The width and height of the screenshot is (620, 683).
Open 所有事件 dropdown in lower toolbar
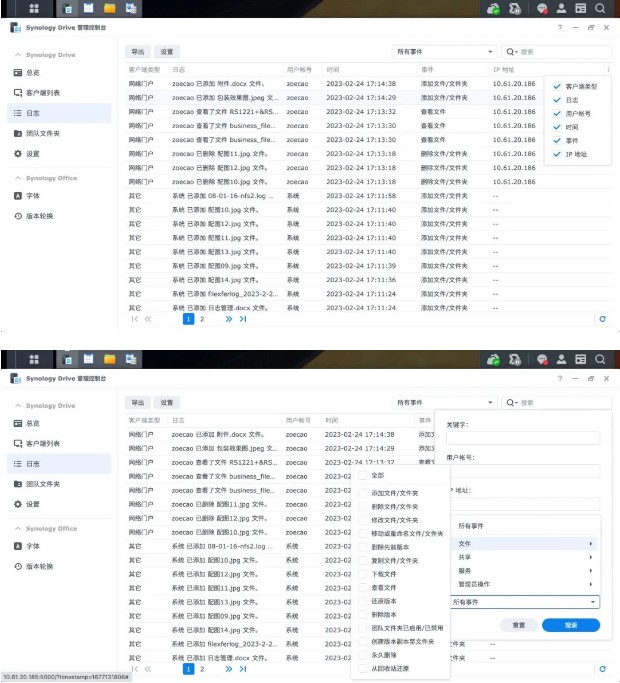(444, 402)
